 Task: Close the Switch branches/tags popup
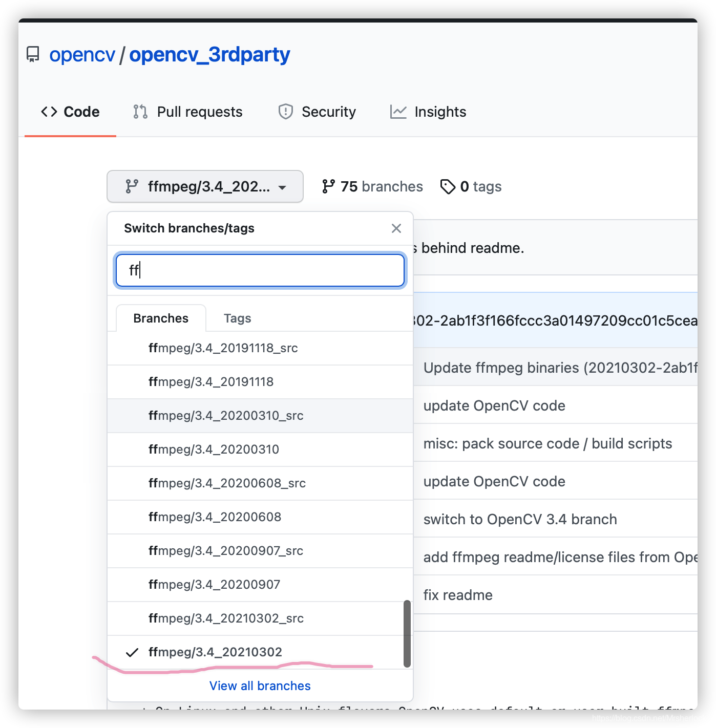[x=396, y=228]
